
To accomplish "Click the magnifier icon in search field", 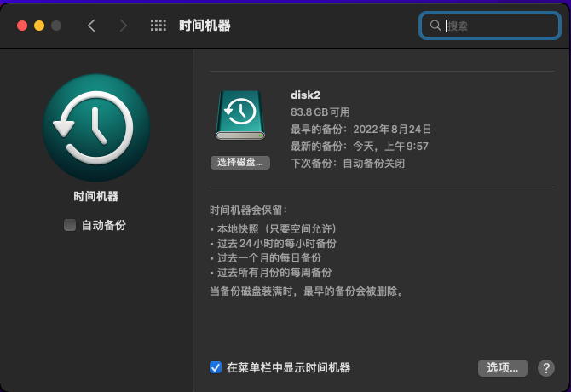I will tap(435, 26).
